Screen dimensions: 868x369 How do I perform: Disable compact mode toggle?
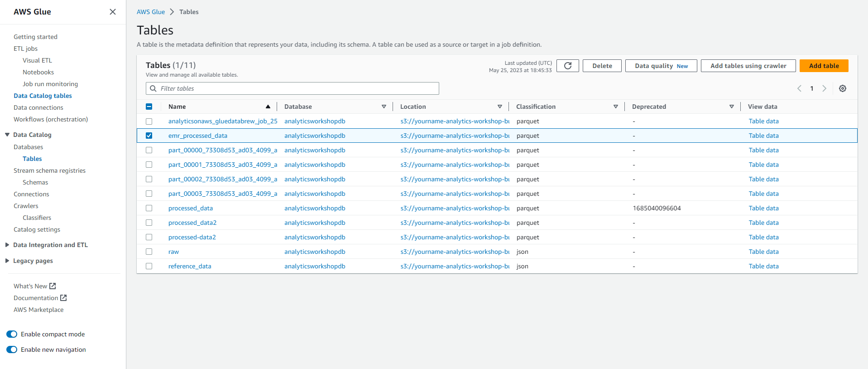[x=12, y=334]
